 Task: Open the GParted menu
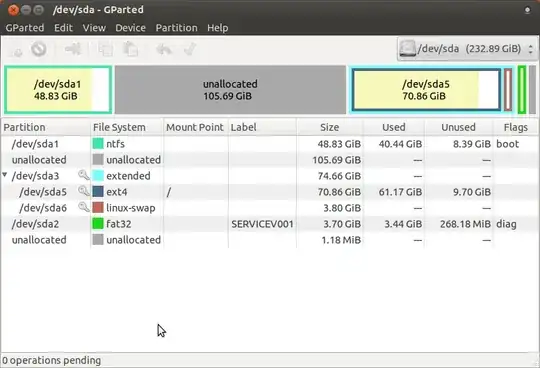[x=25, y=28]
